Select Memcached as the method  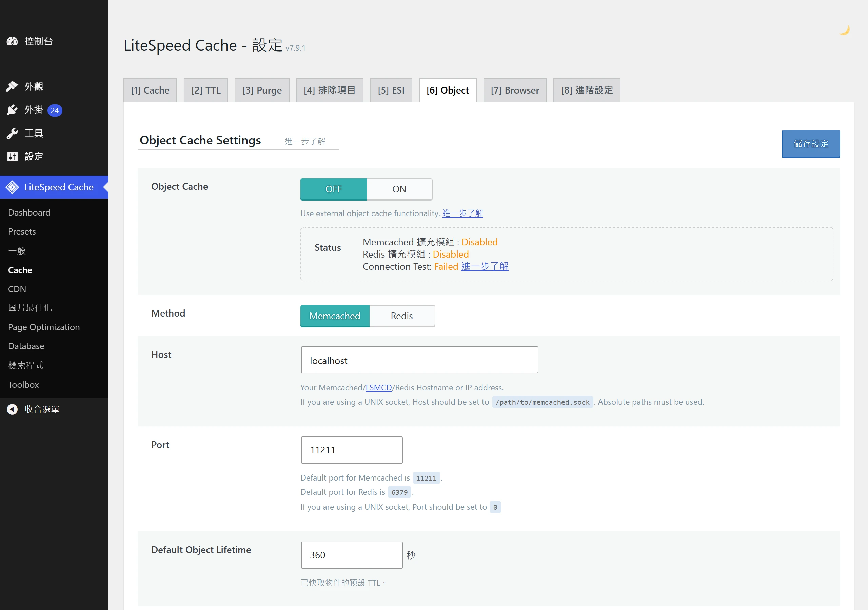coord(335,316)
